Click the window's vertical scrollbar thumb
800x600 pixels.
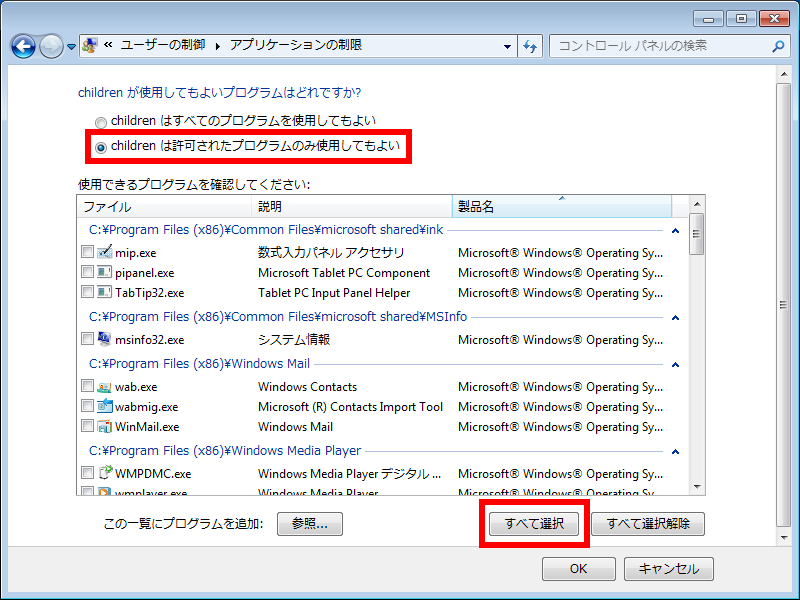783,305
